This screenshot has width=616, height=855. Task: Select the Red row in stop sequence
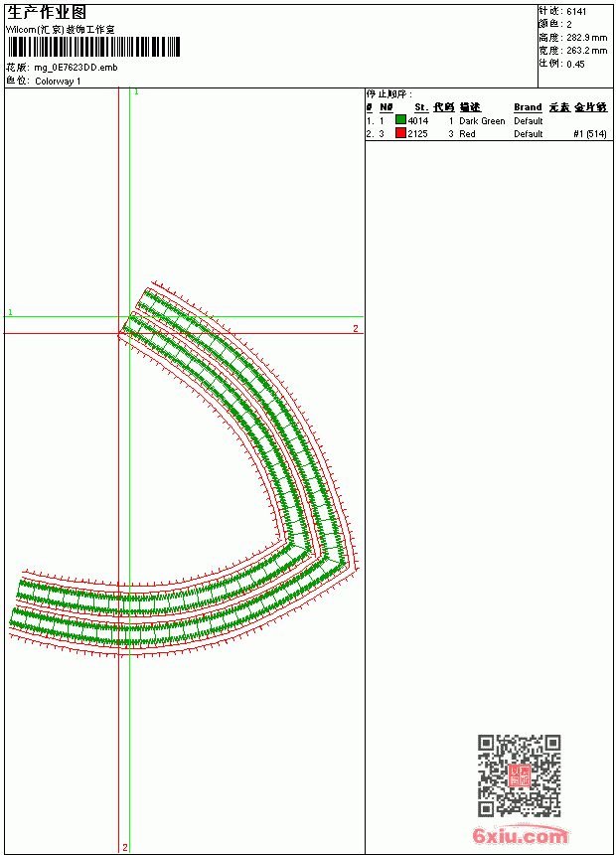tap(488, 133)
